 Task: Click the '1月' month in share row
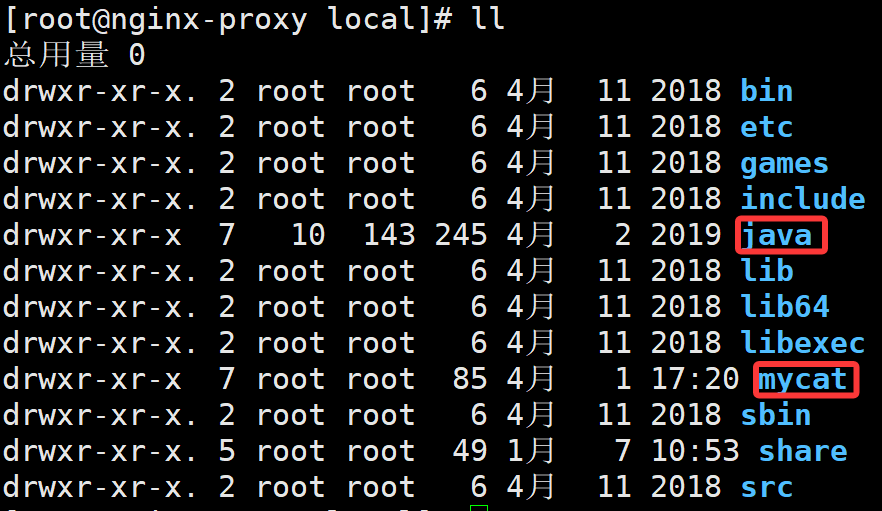click(x=530, y=451)
